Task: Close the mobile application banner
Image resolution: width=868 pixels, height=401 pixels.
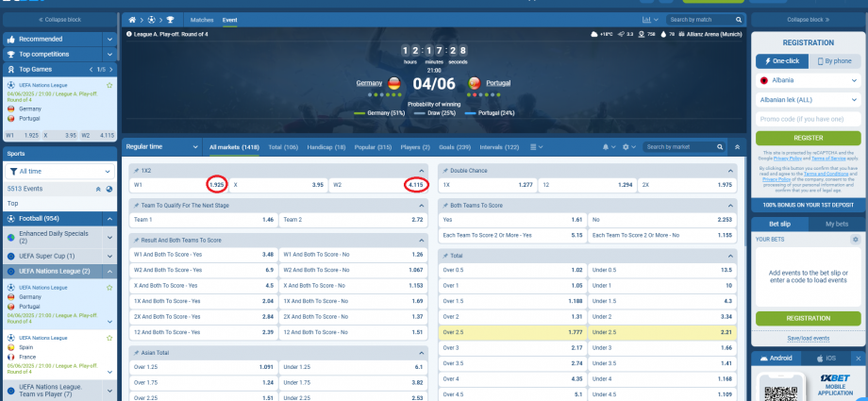Action: tap(858, 359)
